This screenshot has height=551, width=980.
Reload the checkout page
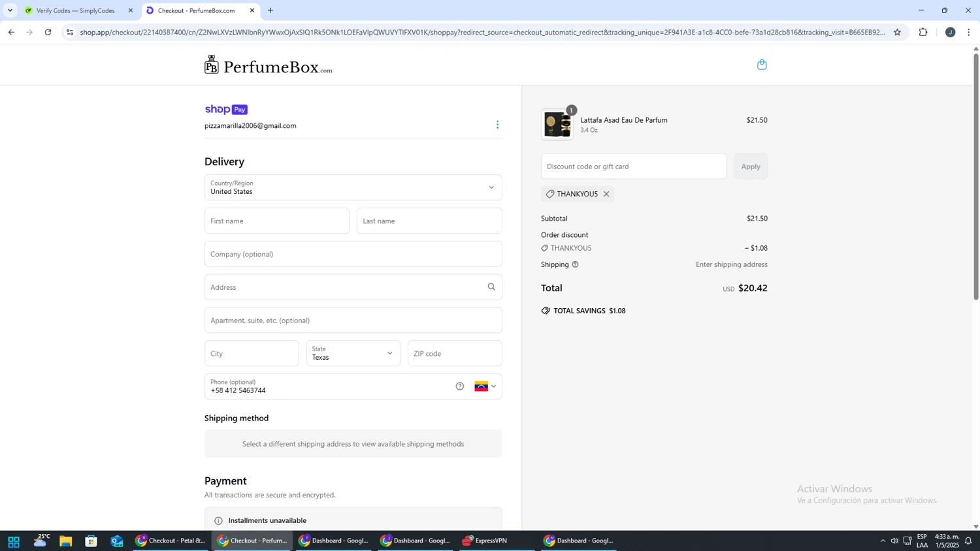pyautogui.click(x=48, y=32)
